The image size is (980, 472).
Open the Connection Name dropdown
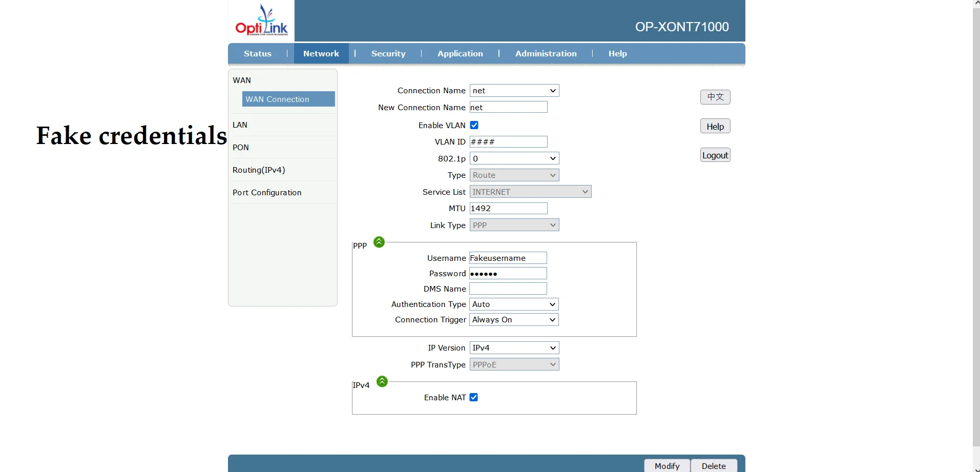pos(514,91)
